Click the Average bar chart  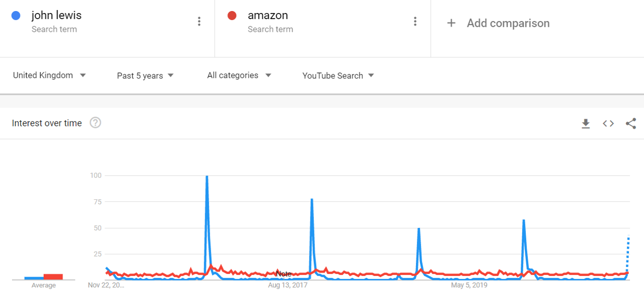(x=44, y=276)
